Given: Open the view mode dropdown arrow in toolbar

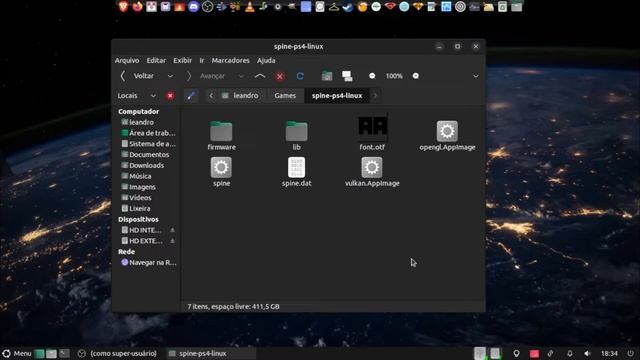Looking at the screenshot, I should click(476, 76).
